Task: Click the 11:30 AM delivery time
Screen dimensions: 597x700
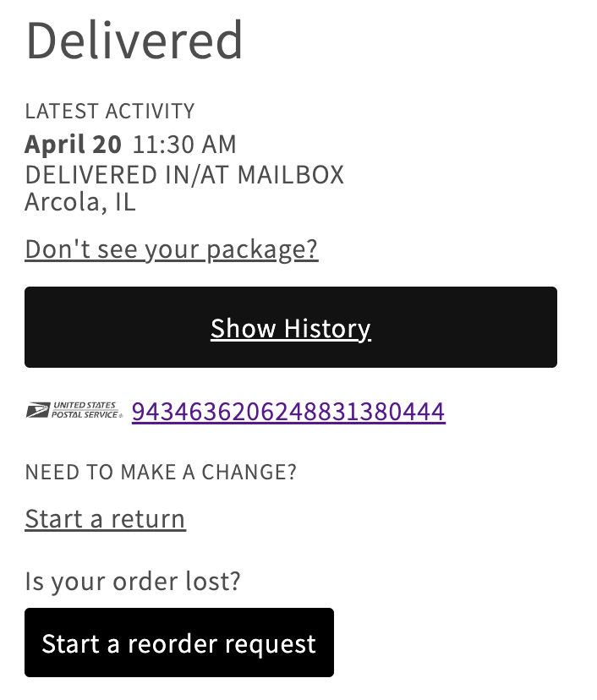Action: coord(184,144)
